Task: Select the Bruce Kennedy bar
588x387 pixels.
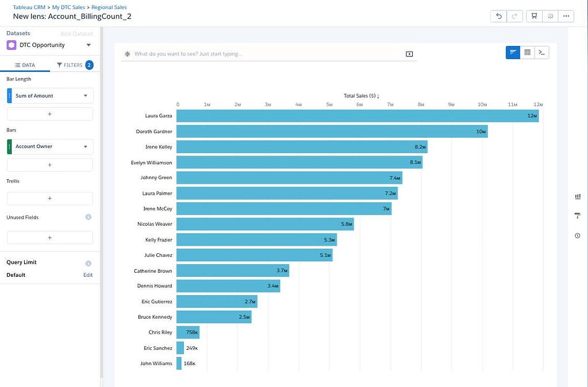Action: (214, 317)
